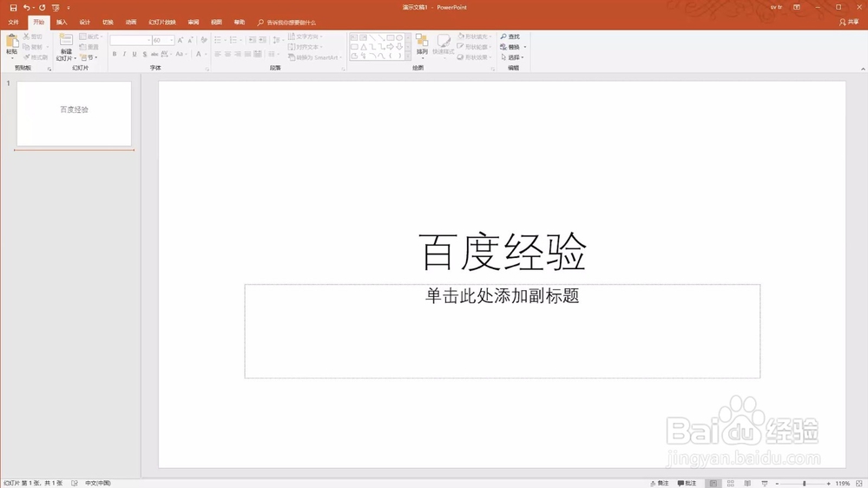Open the 排列 (Arrange) menu
This screenshot has height=488, width=868.
423,46
